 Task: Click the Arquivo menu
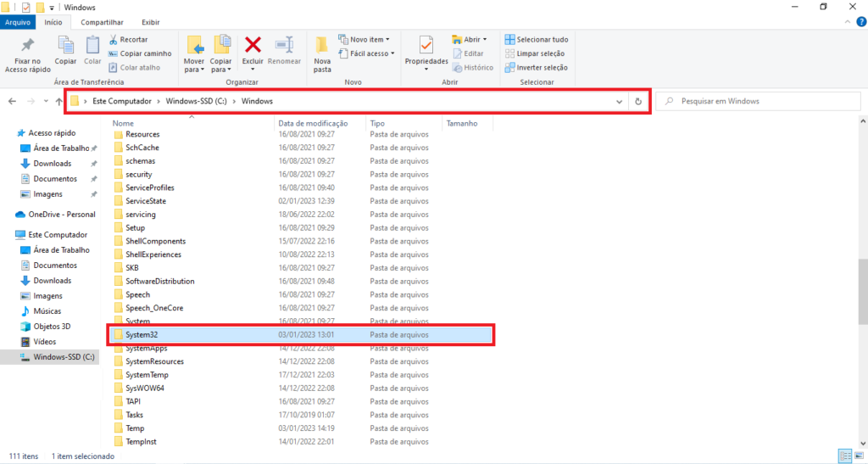tap(19, 22)
